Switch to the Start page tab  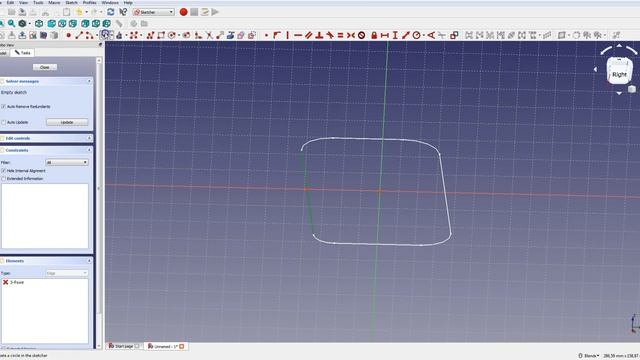pos(124,346)
